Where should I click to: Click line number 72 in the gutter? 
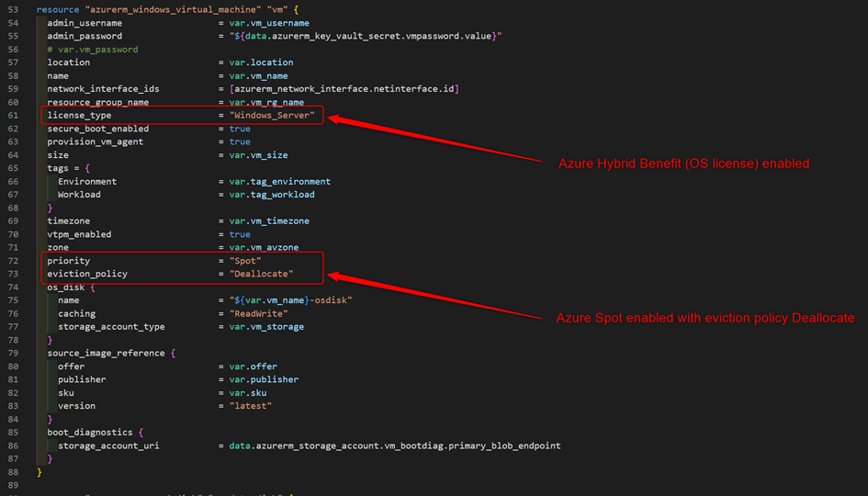pos(13,260)
